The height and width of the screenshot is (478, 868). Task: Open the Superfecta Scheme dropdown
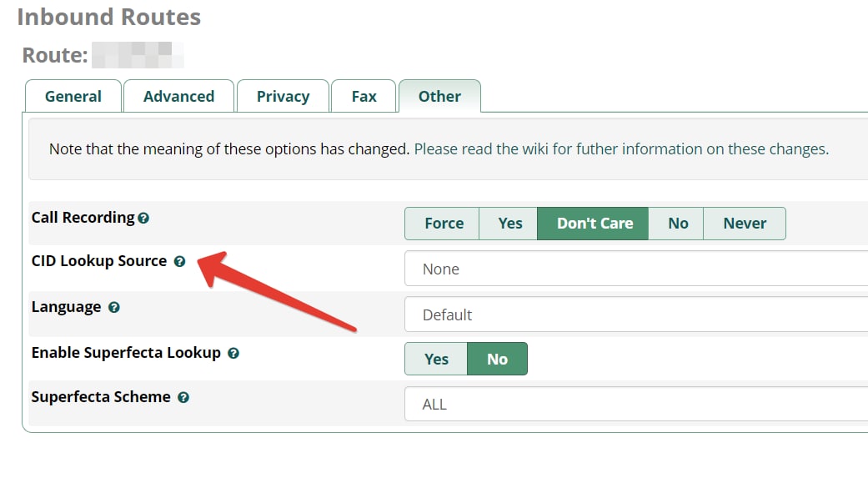634,405
